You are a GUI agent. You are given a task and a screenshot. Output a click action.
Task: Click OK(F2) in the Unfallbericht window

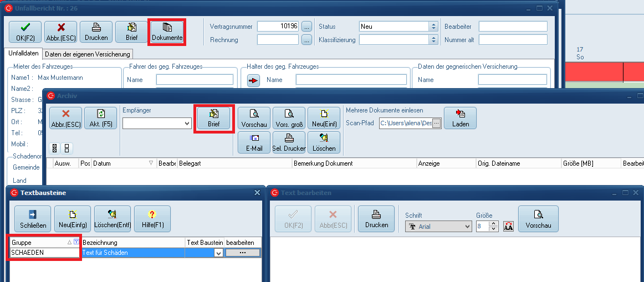coord(25,32)
